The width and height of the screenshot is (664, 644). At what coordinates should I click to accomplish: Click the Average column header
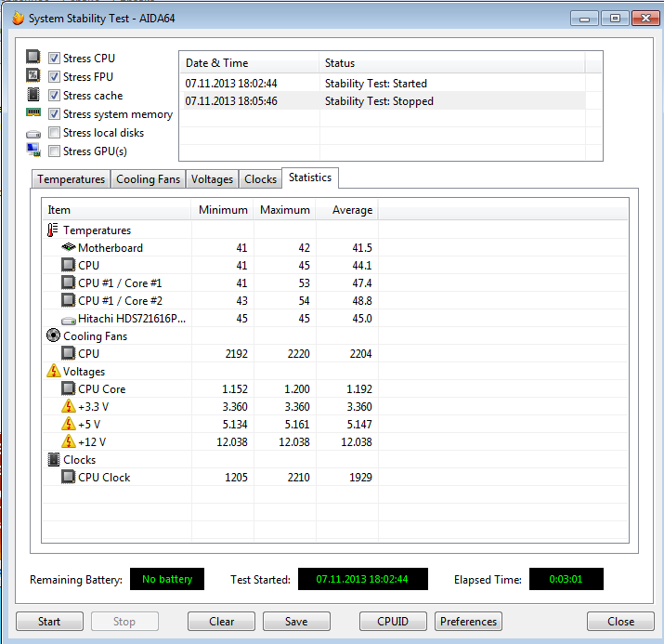tap(347, 210)
